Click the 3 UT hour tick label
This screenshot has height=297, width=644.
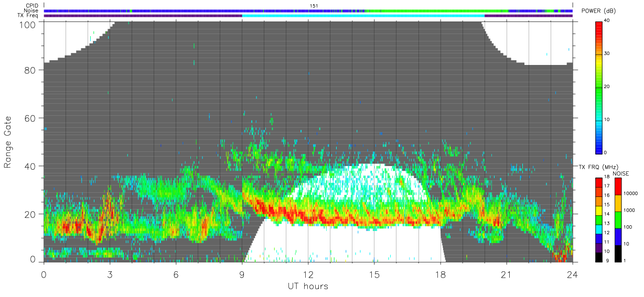[110, 274]
